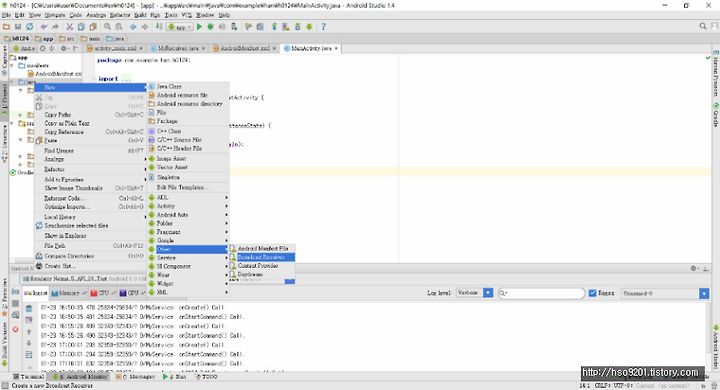Click the Android Device Monitor icon
Screen dimensions: 720x390
309,27
